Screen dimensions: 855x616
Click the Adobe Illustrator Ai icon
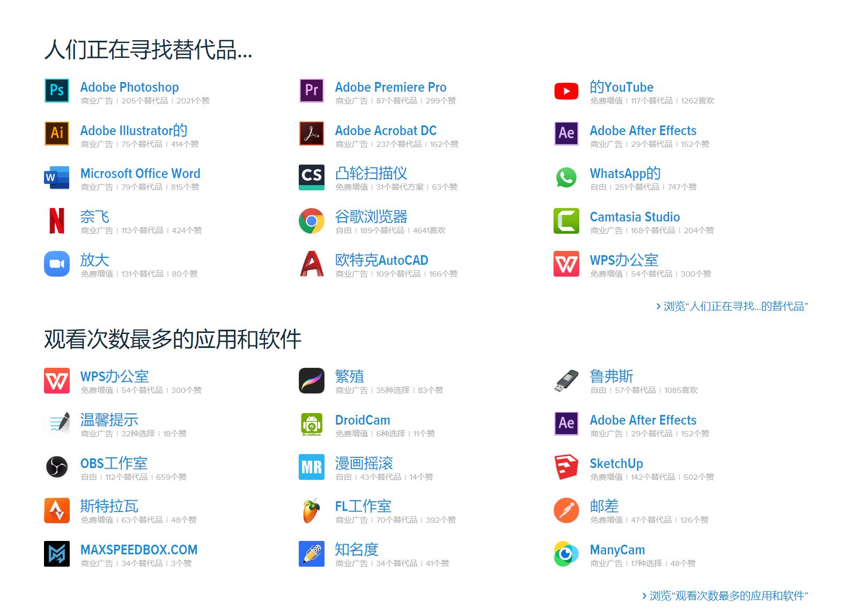coord(57,133)
